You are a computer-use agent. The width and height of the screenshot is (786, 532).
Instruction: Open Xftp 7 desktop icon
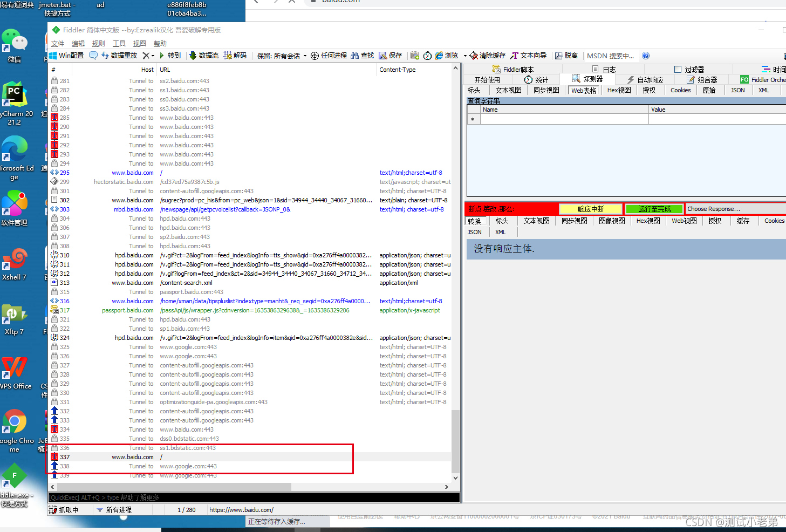pos(15,319)
